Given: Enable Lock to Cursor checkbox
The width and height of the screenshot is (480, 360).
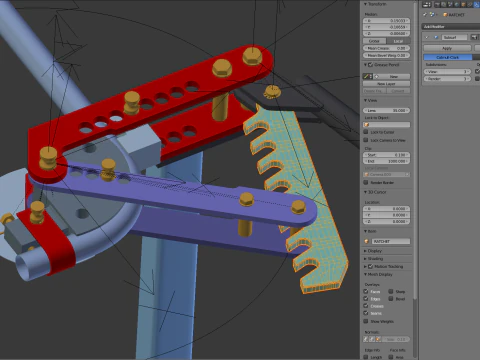Looking at the screenshot, I should [x=366, y=132].
